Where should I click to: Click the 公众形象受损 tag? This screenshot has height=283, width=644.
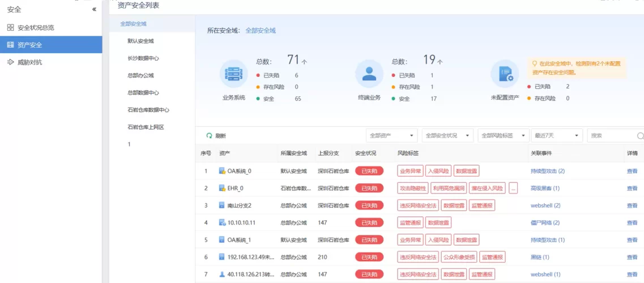pyautogui.click(x=459, y=257)
